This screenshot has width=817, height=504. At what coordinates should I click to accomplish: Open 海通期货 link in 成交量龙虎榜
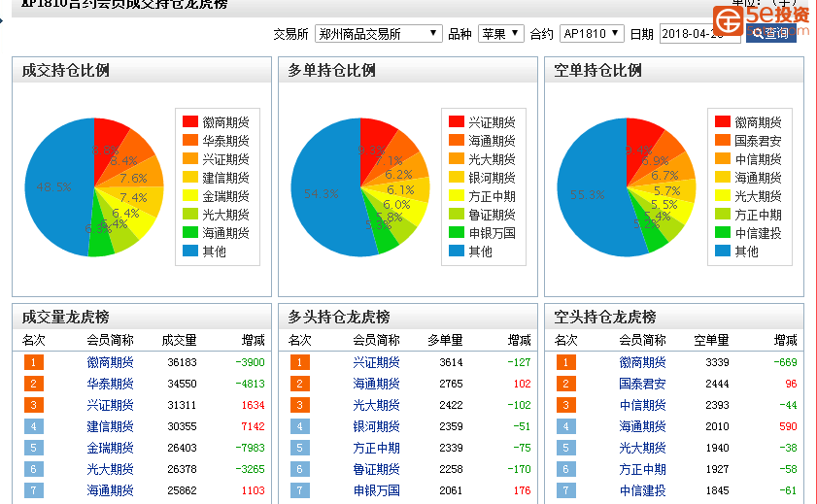[110, 490]
